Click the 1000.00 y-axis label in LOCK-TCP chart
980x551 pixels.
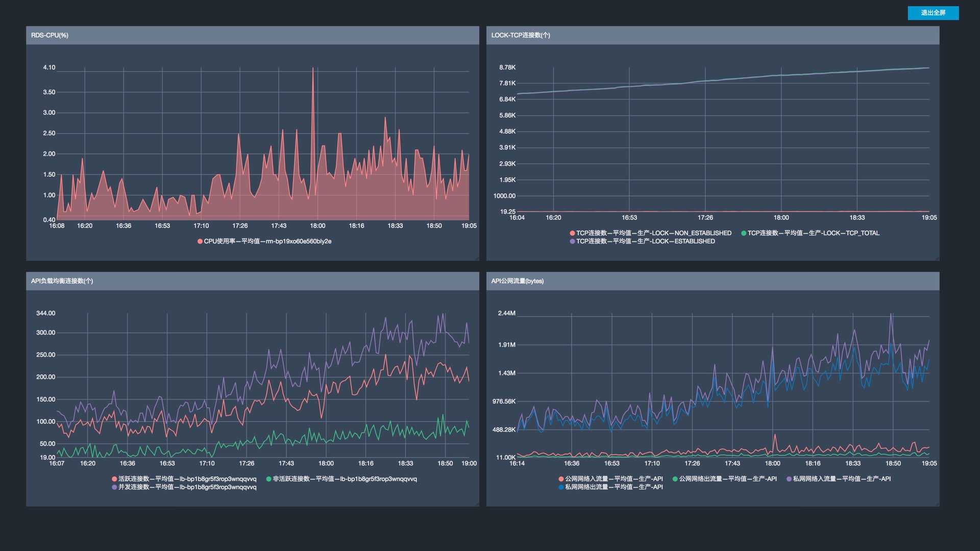point(504,196)
